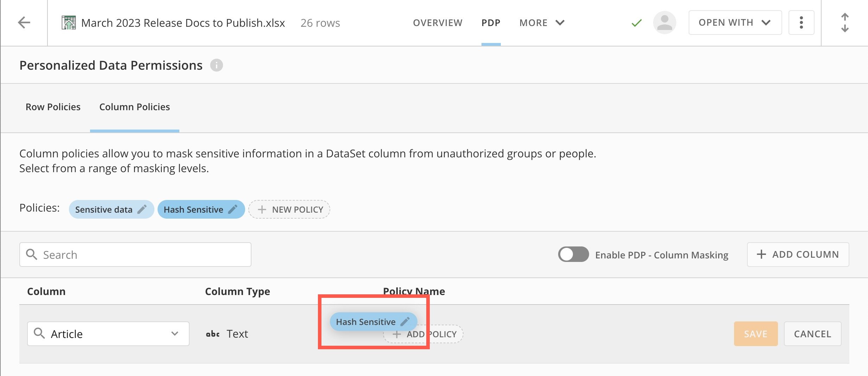Edit the top Hash Sensitive policy pencil

(x=232, y=209)
